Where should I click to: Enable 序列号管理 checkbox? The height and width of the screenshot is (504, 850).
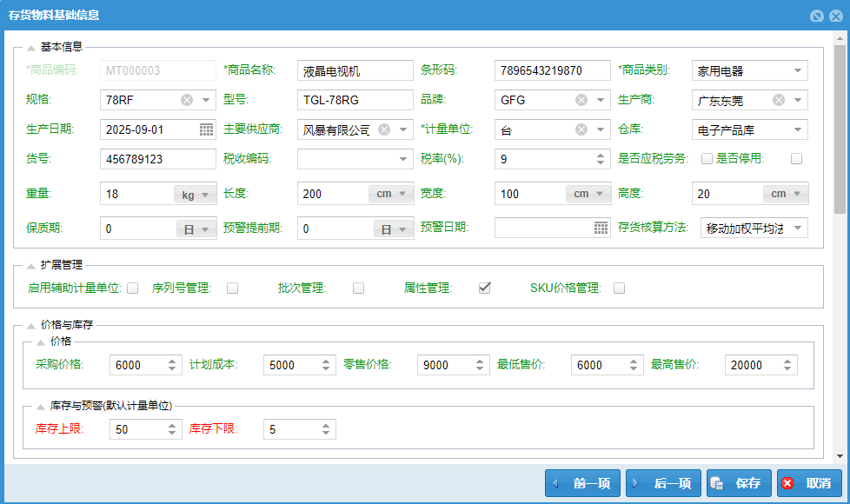tap(233, 288)
